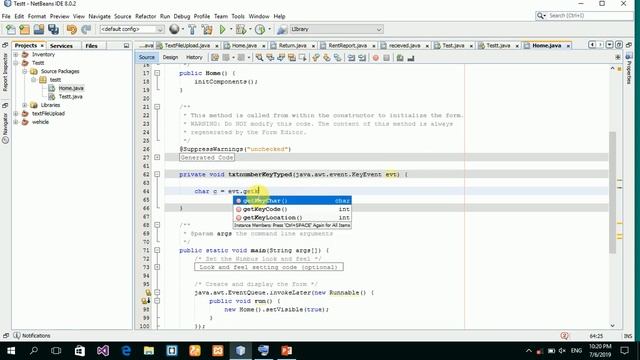Select getKeyLocation() from the completion list
The image size is (640, 360).
[x=292, y=218]
